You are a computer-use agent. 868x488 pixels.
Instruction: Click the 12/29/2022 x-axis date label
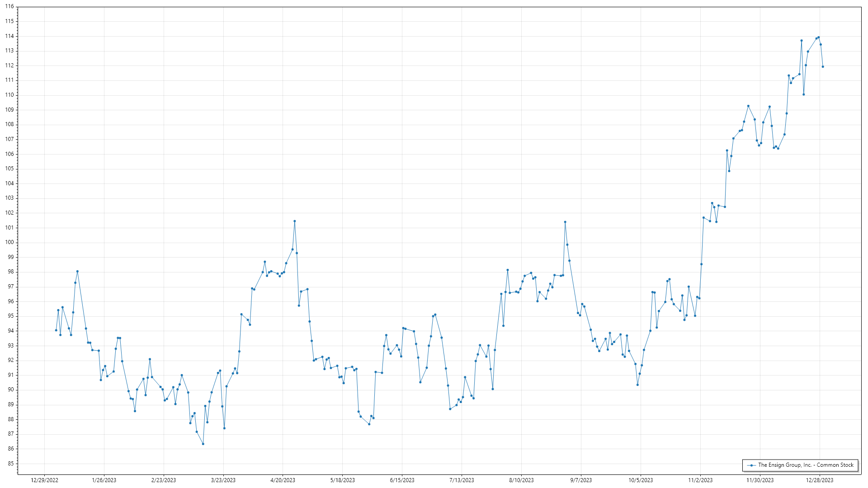click(44, 480)
